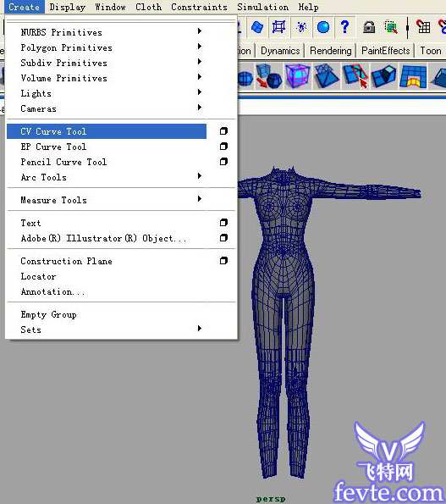Click the blue surface selection mask icon
The height and width of the screenshot is (504, 446).
[257, 27]
